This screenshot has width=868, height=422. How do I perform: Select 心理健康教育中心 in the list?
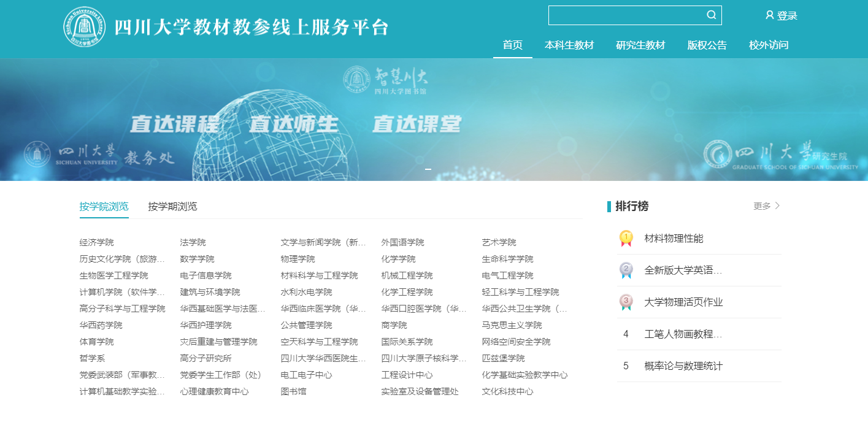click(215, 392)
